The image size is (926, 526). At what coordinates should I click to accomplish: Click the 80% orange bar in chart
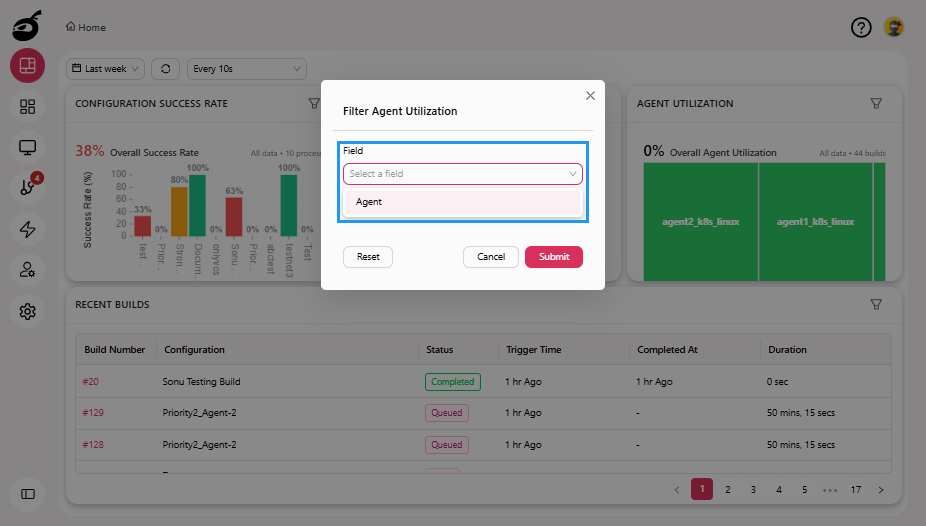tap(179, 211)
